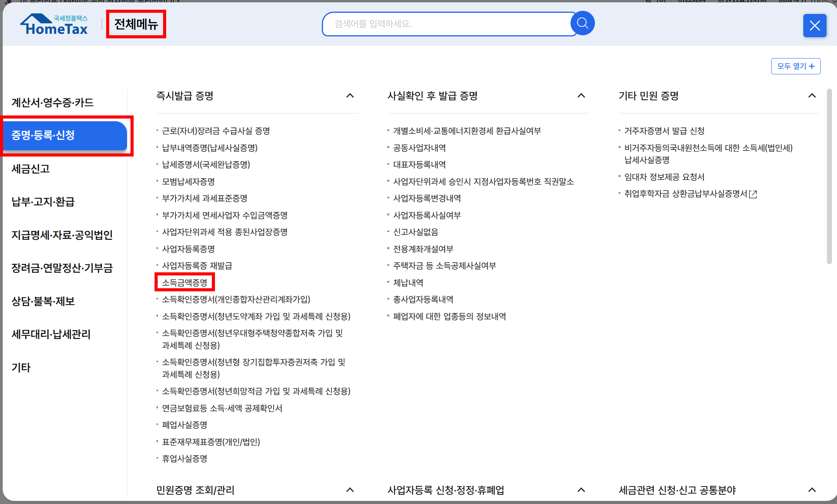Open 사업자등록증명 certificate link

click(x=188, y=249)
